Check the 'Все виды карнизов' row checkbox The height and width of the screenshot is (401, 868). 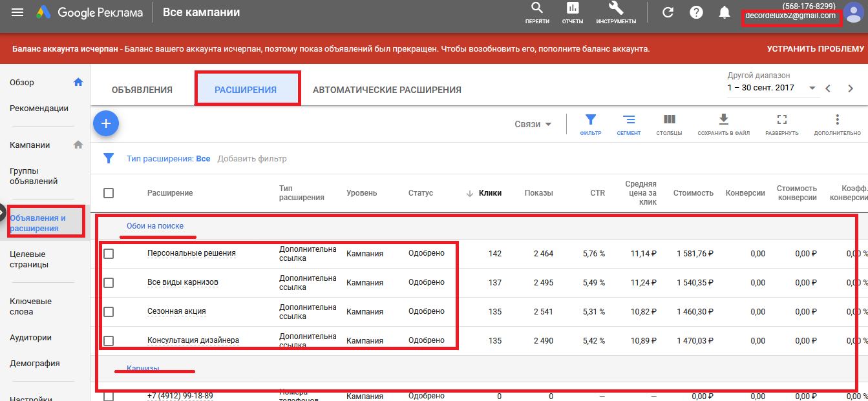click(x=109, y=283)
